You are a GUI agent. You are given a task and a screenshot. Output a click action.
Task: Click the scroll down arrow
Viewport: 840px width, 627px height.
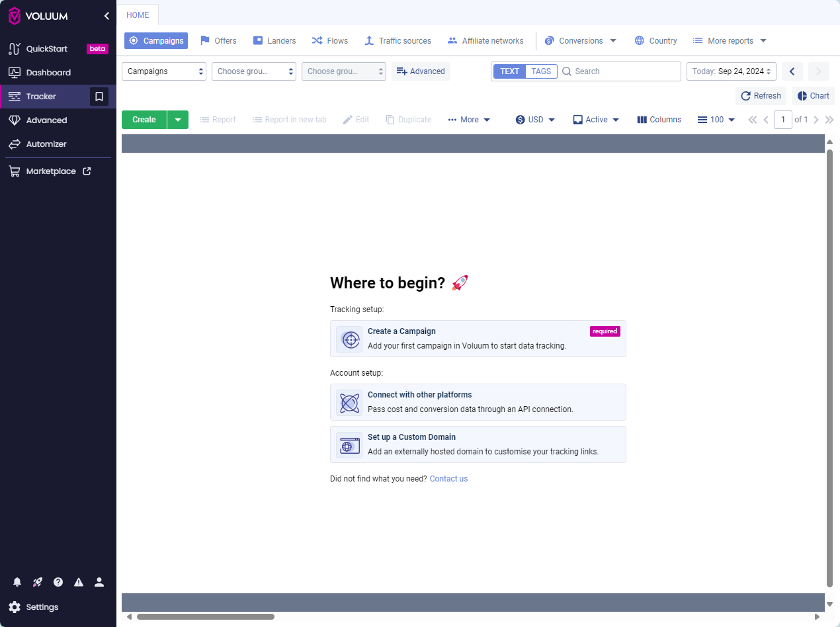point(830,604)
